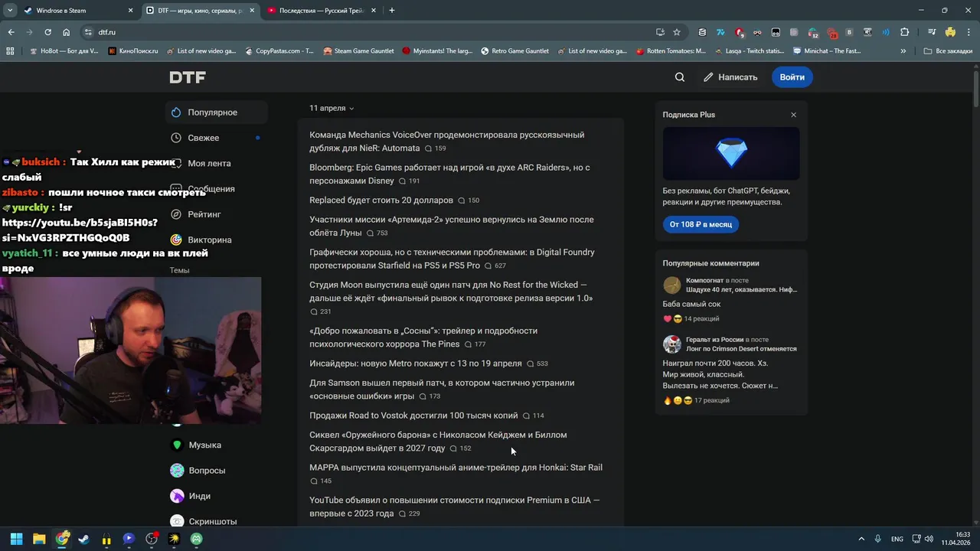Open the MAPPA Honkai: Star Rail article
The width and height of the screenshot is (980, 551).
(x=456, y=468)
